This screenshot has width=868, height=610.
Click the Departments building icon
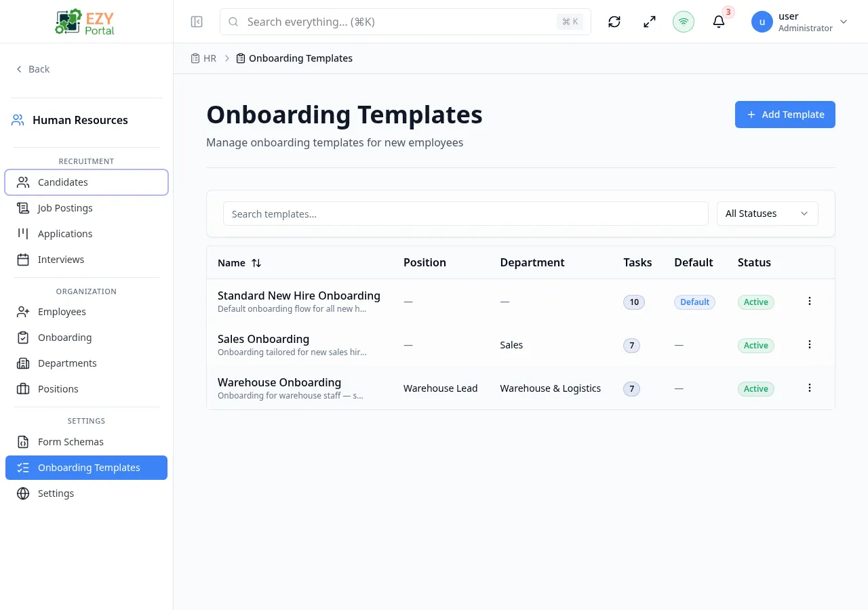click(x=23, y=363)
